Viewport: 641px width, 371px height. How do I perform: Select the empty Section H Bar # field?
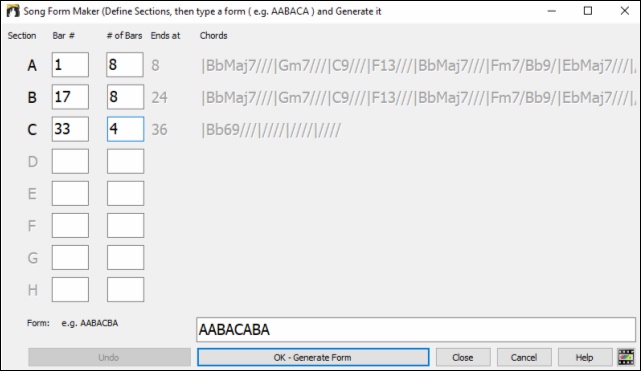(70, 289)
